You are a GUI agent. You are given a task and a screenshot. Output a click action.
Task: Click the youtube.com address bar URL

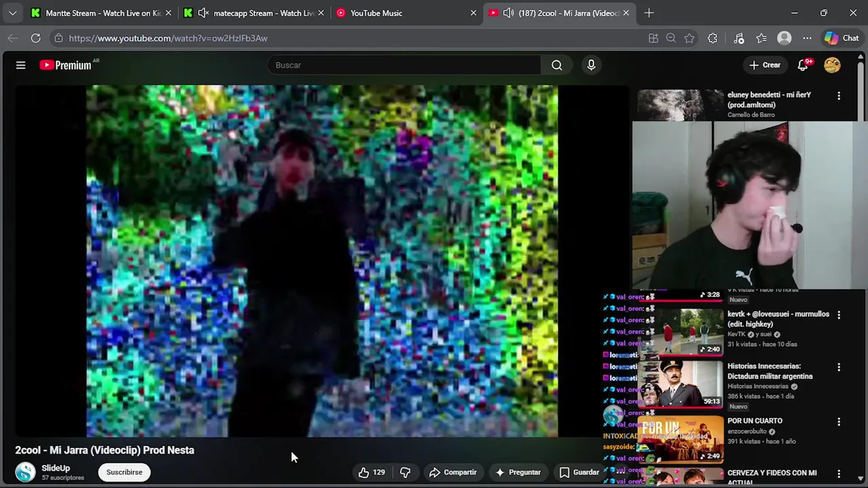[x=168, y=38]
